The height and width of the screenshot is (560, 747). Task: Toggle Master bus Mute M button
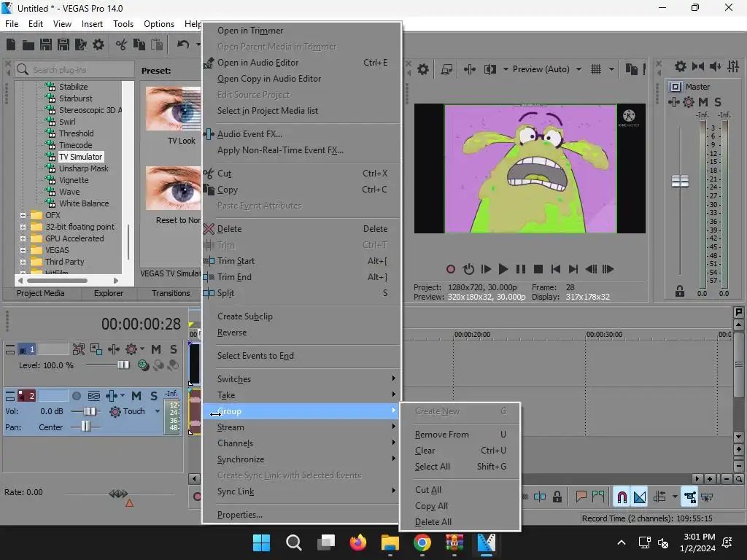[703, 102]
